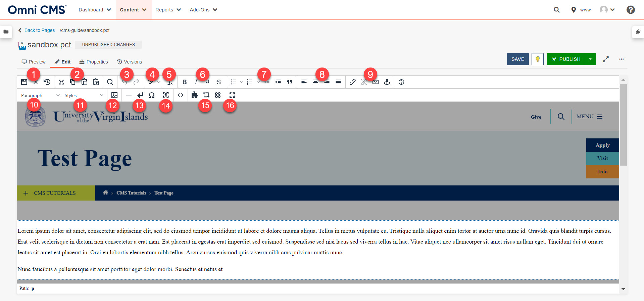Viewport: 644px width, 301px height.
Task: Click the Paste clipboard icon
Action: 85,82
